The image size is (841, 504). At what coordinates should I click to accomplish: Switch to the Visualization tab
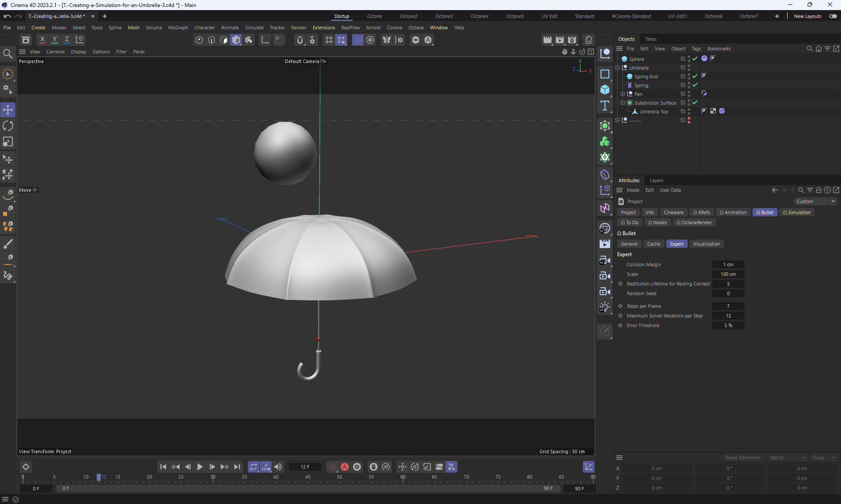coord(706,244)
